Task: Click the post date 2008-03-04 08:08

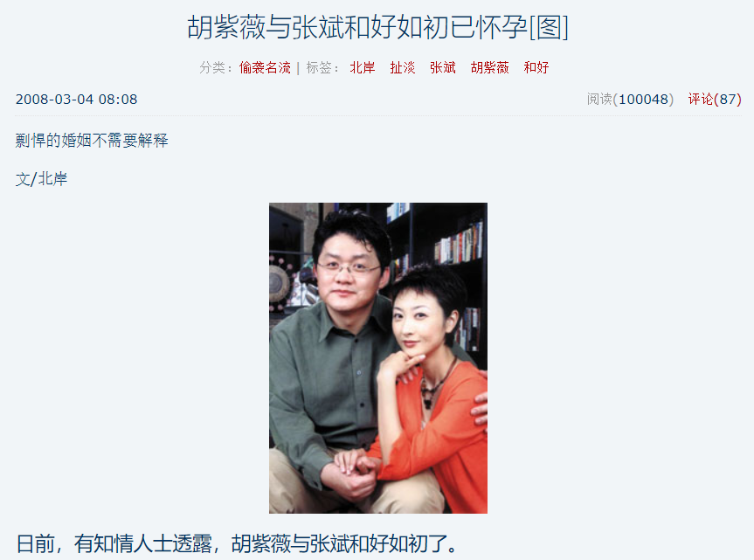Action: coord(77,100)
